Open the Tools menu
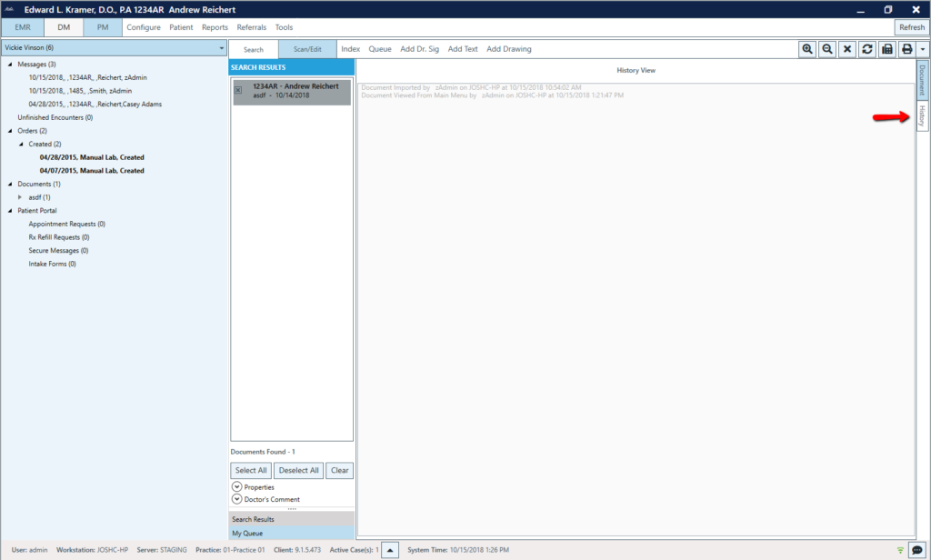 click(x=284, y=27)
